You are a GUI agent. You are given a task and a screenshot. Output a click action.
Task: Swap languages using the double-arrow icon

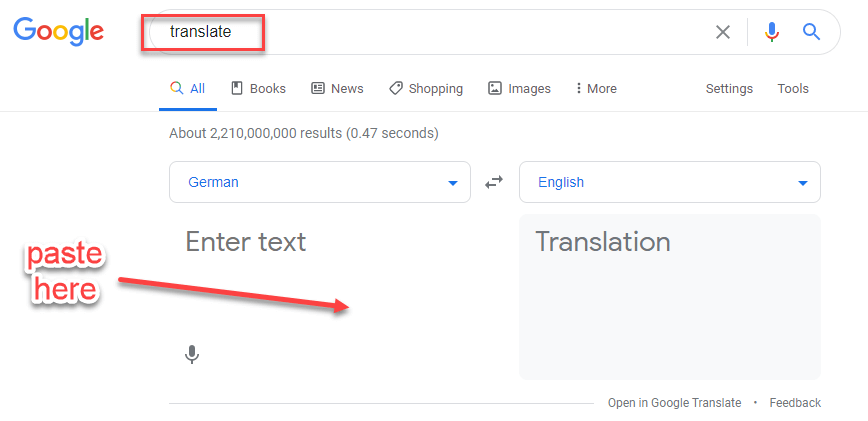pos(494,182)
